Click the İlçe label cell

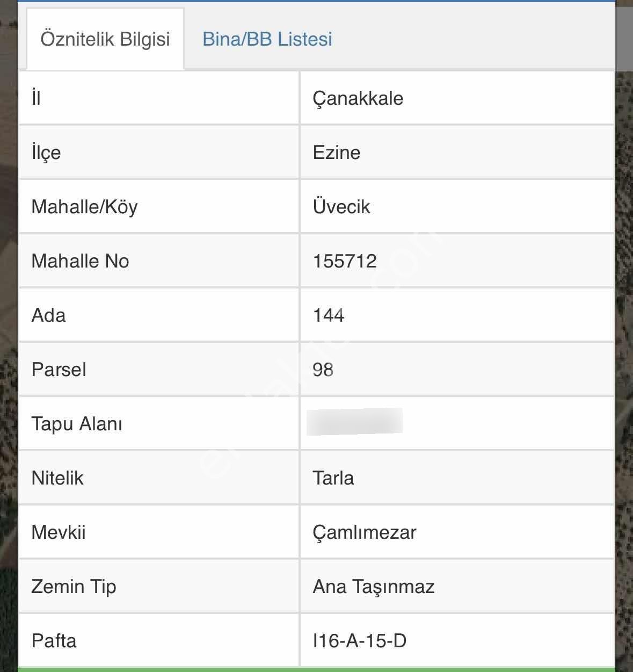tap(47, 152)
